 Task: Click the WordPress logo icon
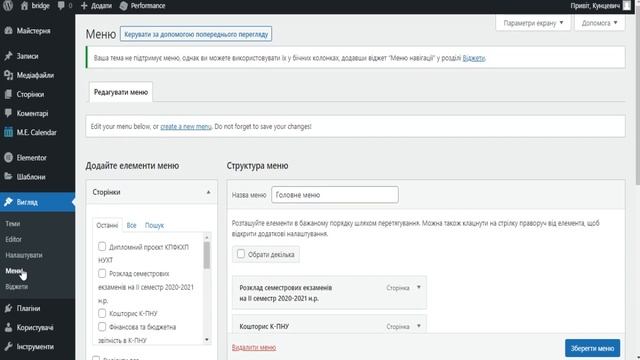pos(8,6)
